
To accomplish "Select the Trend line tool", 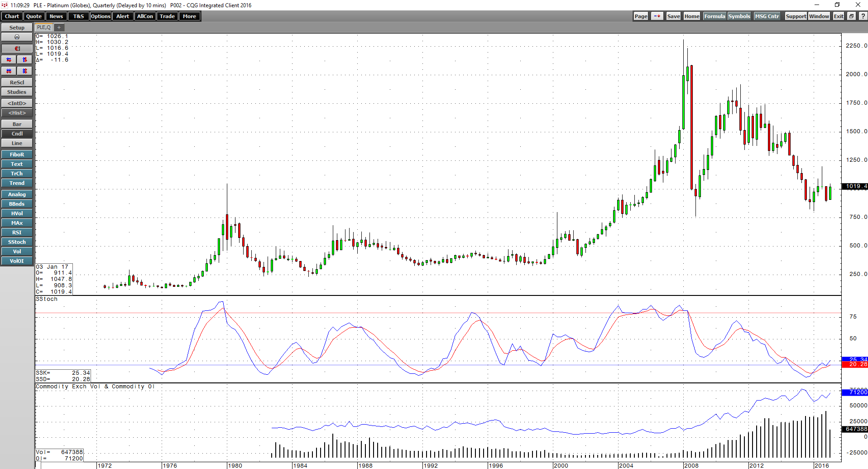I will tap(17, 183).
